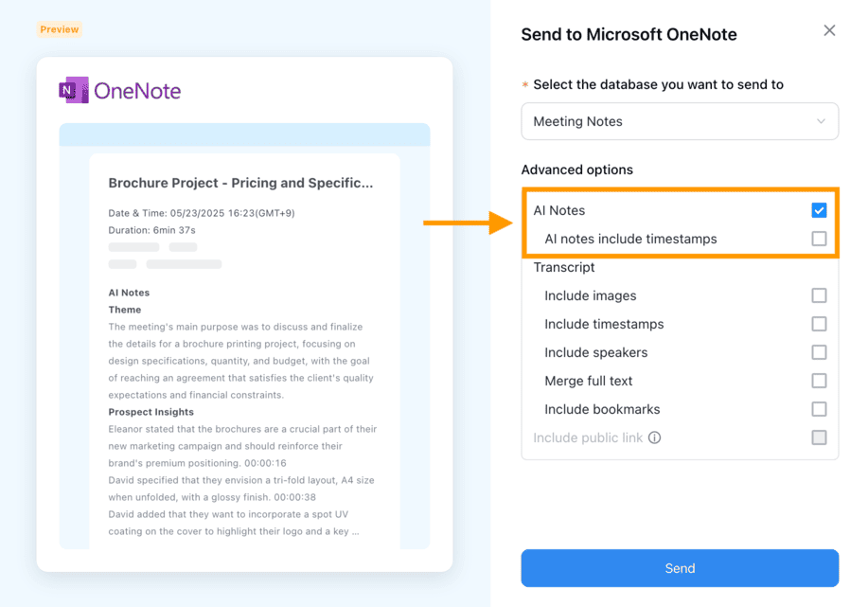Open the Meeting Notes database dropdown

tap(680, 121)
